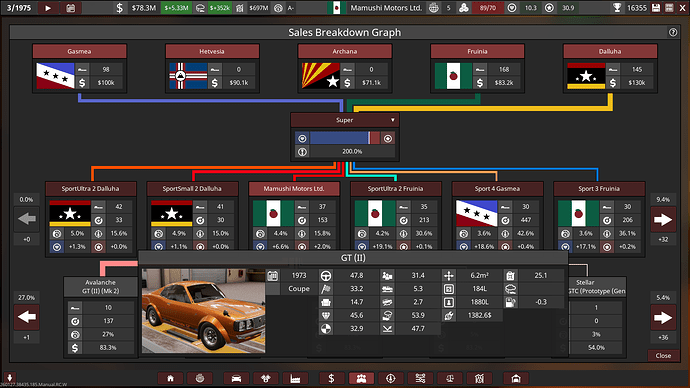Open the help question mark icon
Screen dimensions: 690x388
coord(673,32)
